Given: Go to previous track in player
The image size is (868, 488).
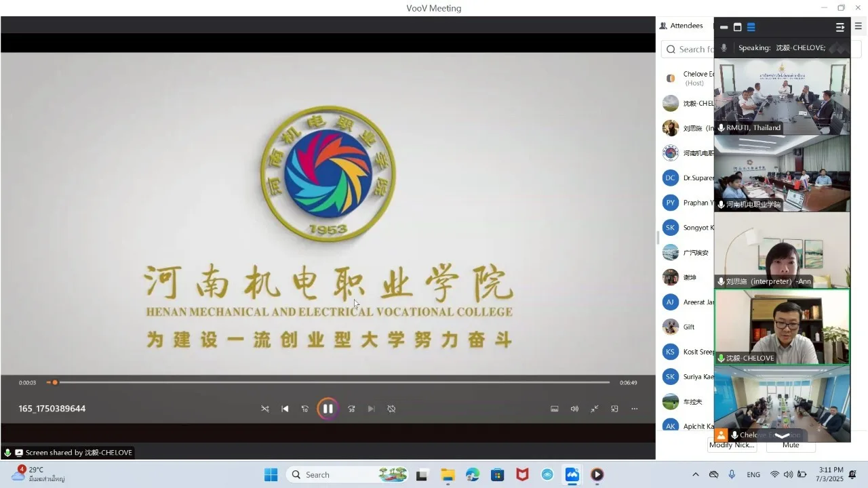Looking at the screenshot, I should click(x=285, y=409).
